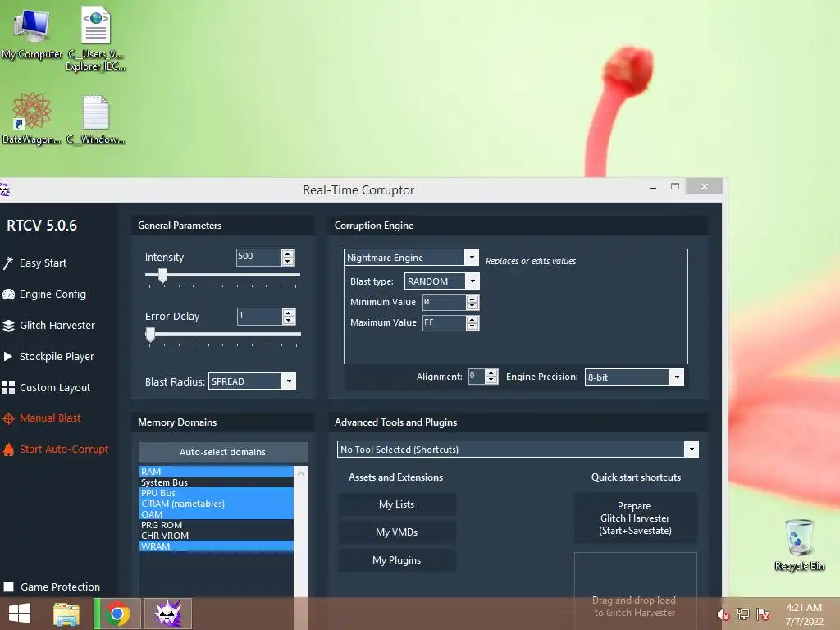Open the Blast Radius SPREAD dropdown
Viewport: 840px width, 630px height.
pyautogui.click(x=289, y=381)
